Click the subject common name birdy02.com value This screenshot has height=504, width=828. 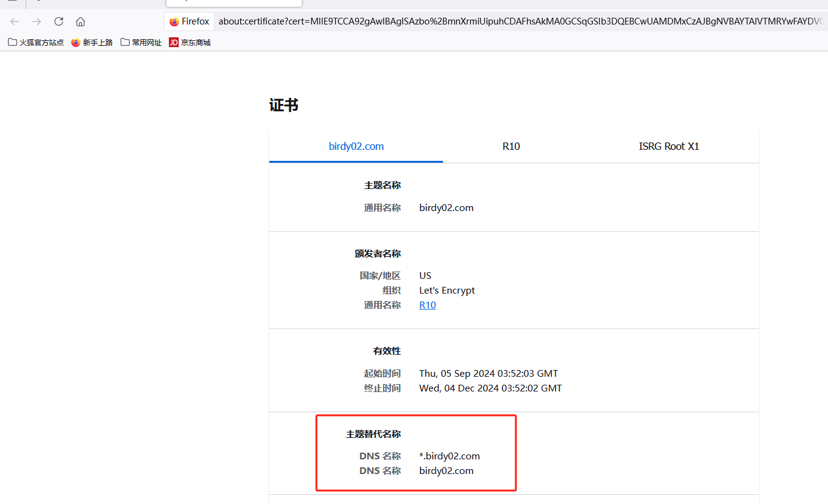click(x=446, y=208)
